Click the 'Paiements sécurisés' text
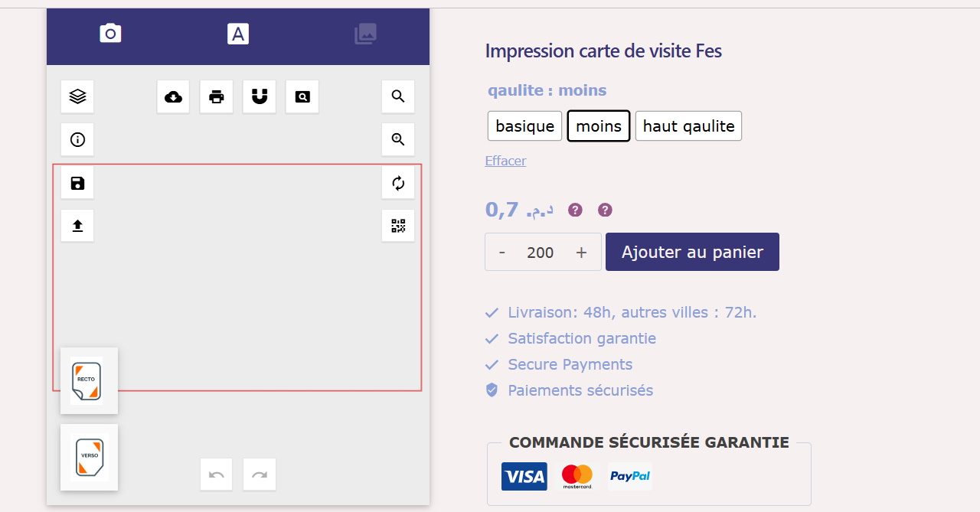This screenshot has width=980, height=512. click(x=580, y=390)
